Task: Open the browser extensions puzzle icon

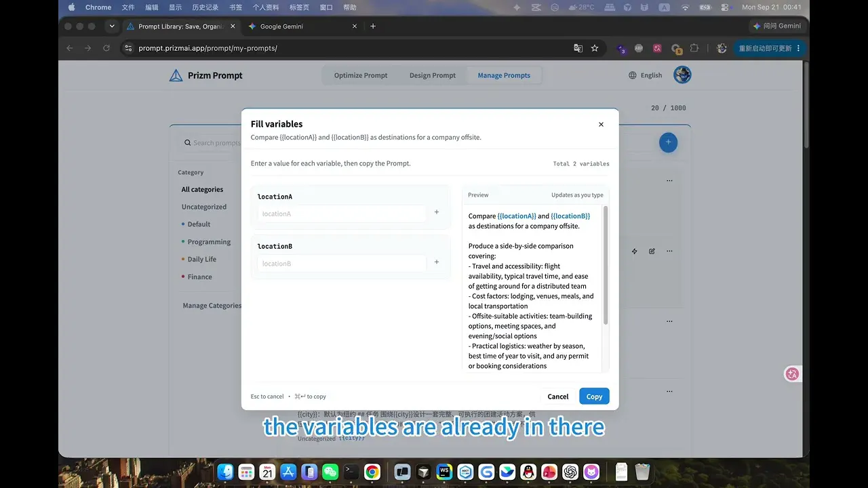Action: pos(694,48)
